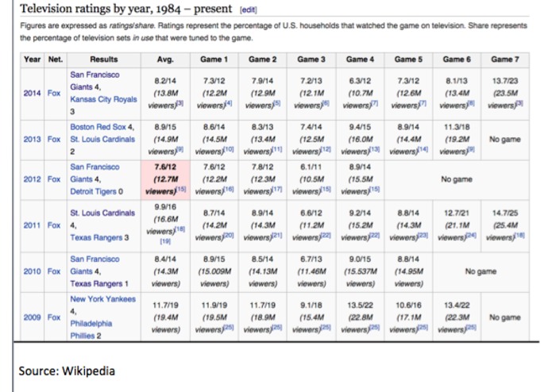The width and height of the screenshot is (552, 392).
Task: Select the 11.3/18 Game 6 cell
Action: 457,139
